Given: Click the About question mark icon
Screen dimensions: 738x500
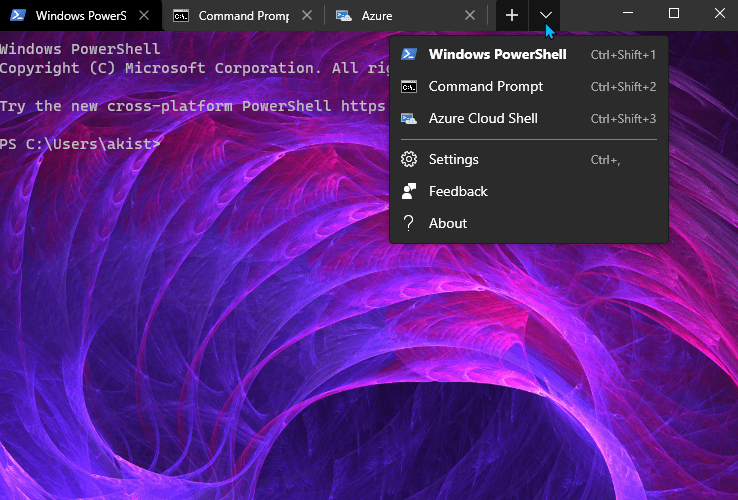Looking at the screenshot, I should point(409,223).
